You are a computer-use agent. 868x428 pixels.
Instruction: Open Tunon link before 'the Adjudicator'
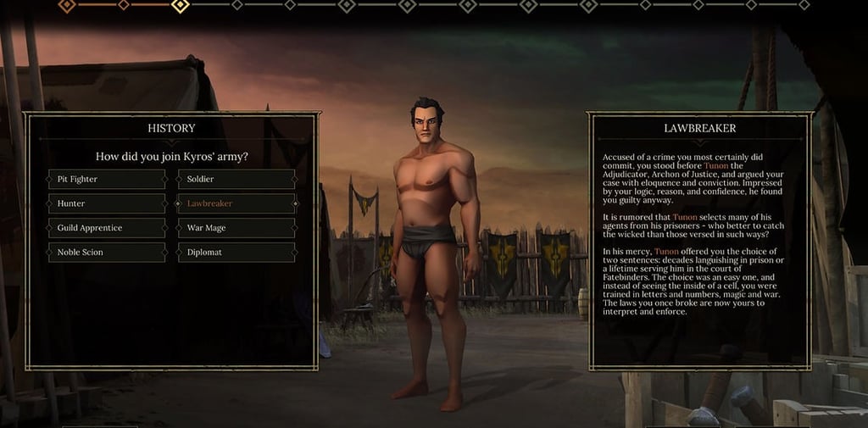(715, 165)
